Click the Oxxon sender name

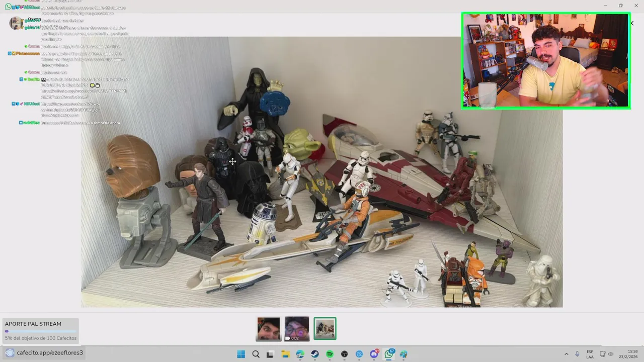(34, 19)
